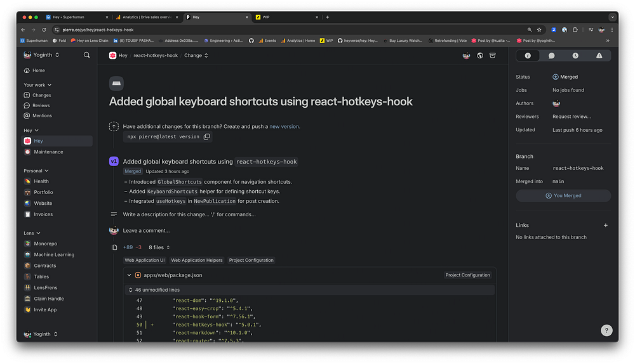635x364 pixels.
Task: Collapse the apps/web/package.json file diff
Action: 130,275
